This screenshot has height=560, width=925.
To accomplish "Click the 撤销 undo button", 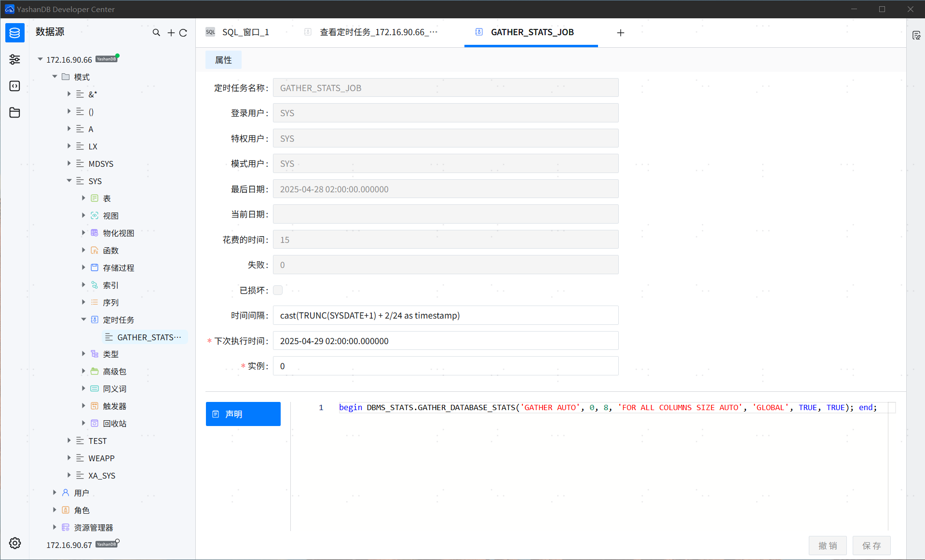I will pyautogui.click(x=828, y=546).
